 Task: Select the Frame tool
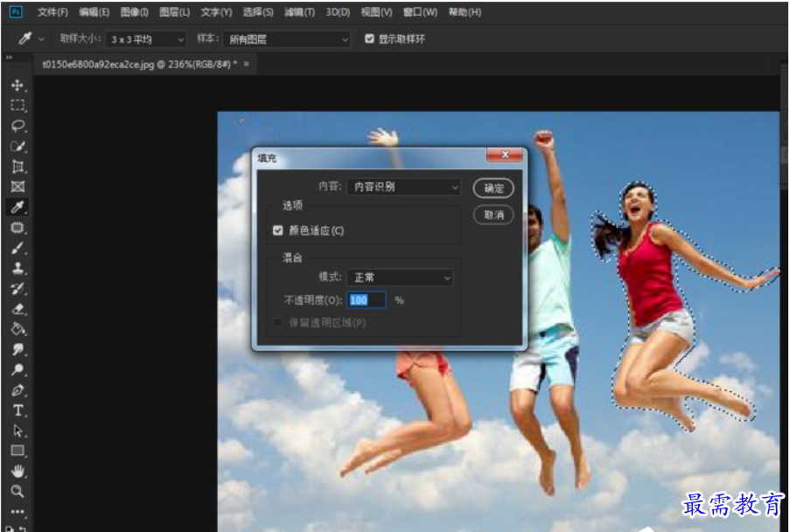pos(17,186)
